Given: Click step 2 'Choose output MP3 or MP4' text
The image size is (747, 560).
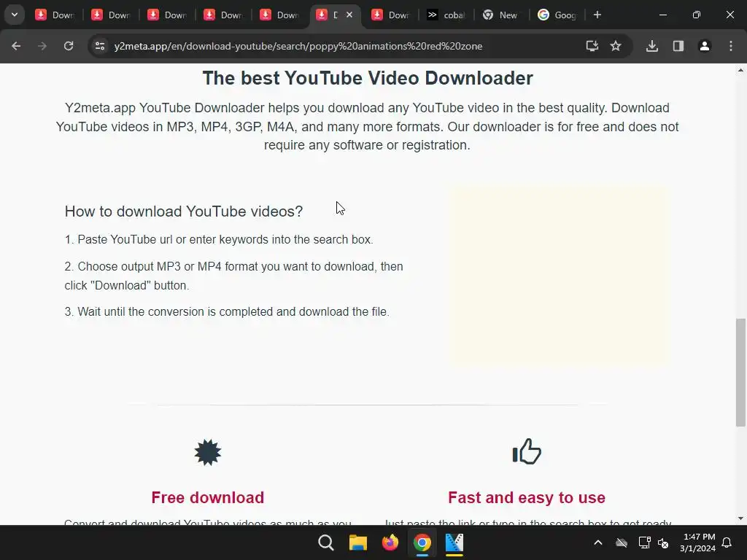Looking at the screenshot, I should [234, 276].
